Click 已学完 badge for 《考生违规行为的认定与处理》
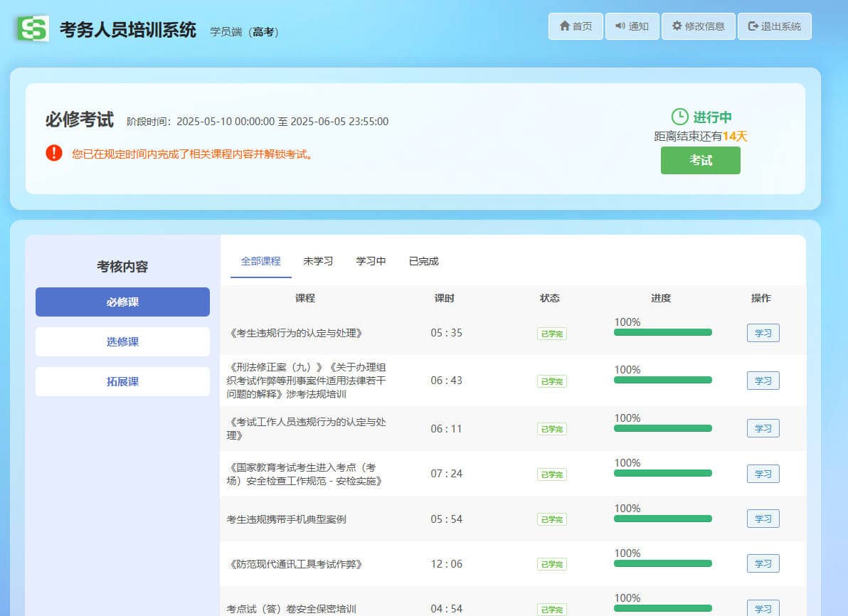 tap(551, 334)
